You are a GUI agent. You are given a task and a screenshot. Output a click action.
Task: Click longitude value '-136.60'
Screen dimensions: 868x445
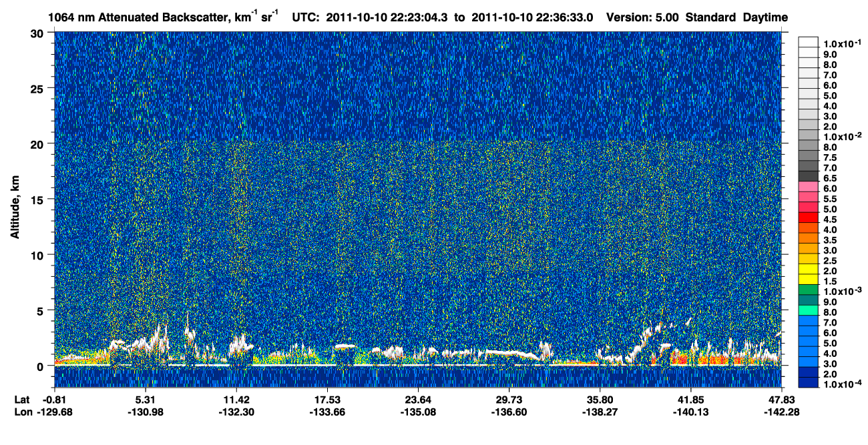(509, 412)
